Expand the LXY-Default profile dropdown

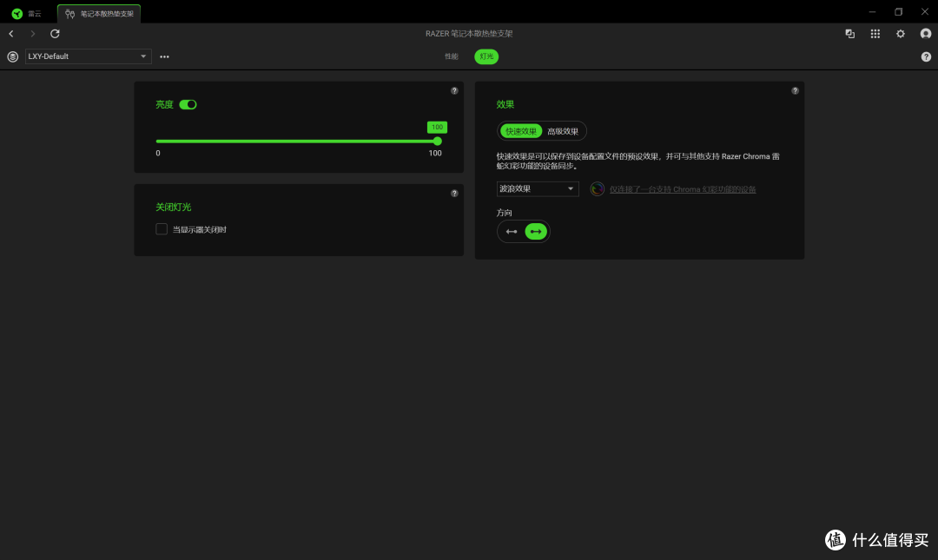pyautogui.click(x=88, y=56)
